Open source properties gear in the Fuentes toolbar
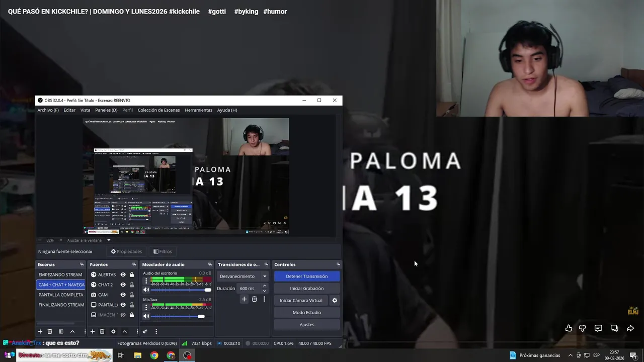 click(113, 331)
